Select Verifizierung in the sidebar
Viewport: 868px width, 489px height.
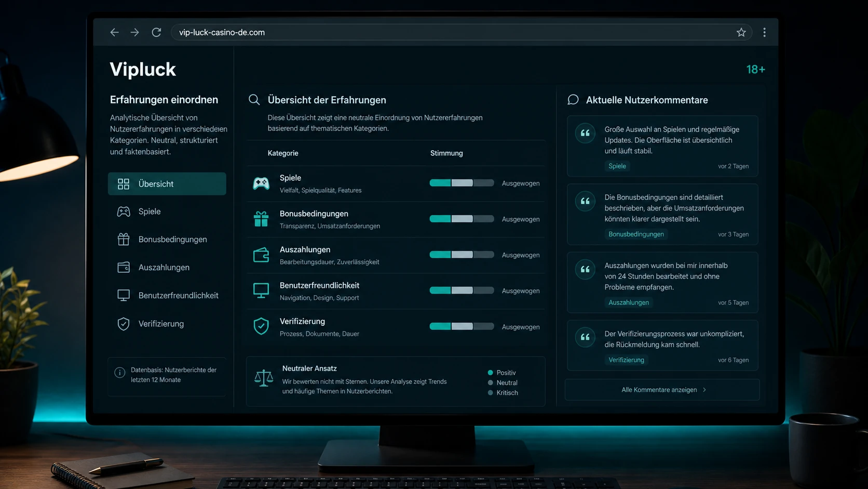(x=167, y=324)
